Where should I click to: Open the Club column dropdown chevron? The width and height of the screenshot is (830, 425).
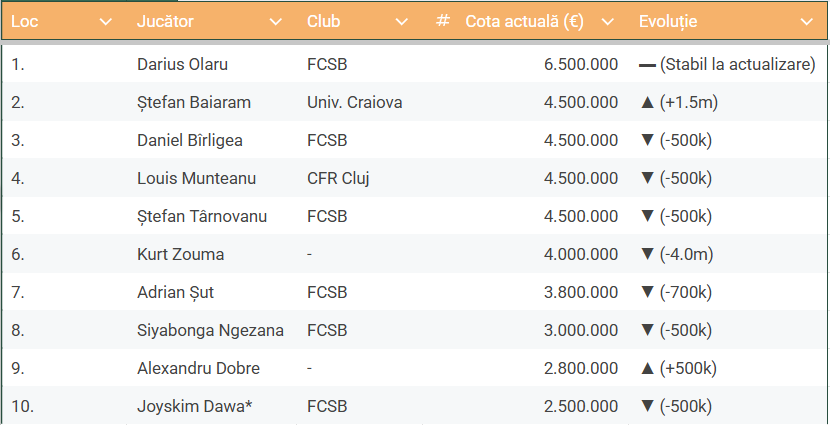pyautogui.click(x=402, y=21)
